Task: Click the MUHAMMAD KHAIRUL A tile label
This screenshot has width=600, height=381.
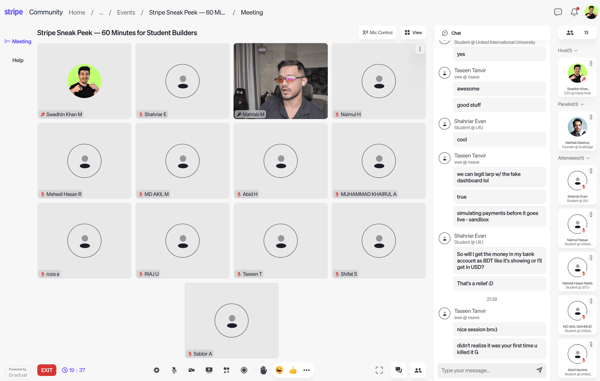Action: click(x=368, y=194)
